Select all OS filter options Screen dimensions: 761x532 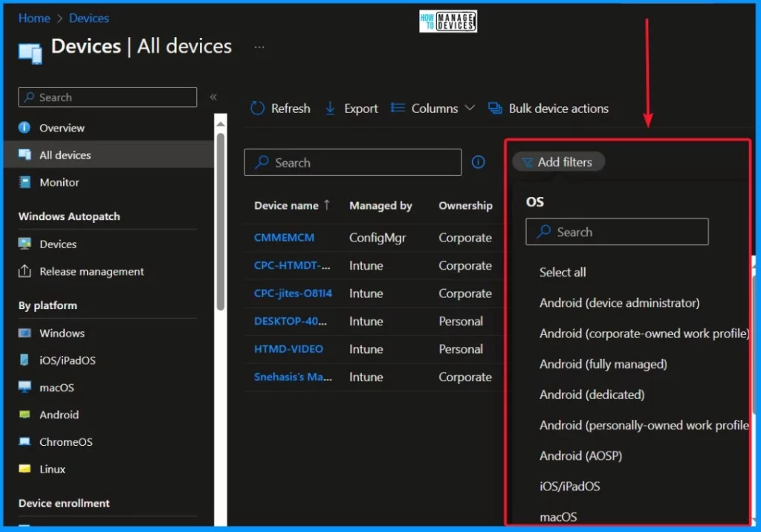563,272
